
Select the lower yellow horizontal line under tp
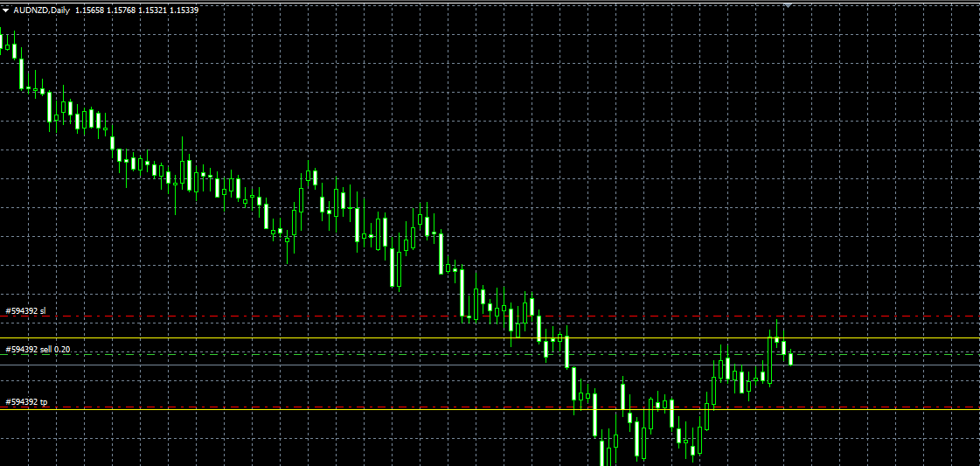tap(490, 410)
